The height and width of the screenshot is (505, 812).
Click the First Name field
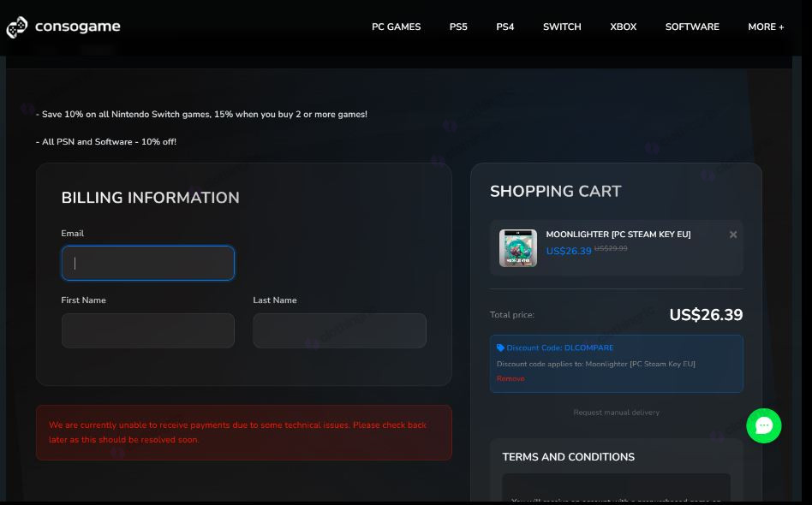[x=148, y=330]
